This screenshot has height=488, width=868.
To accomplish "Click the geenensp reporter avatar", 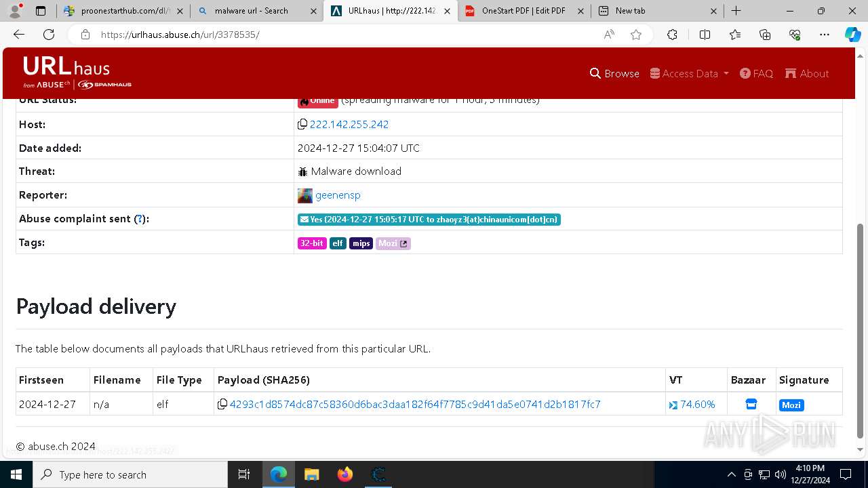I will tap(305, 195).
